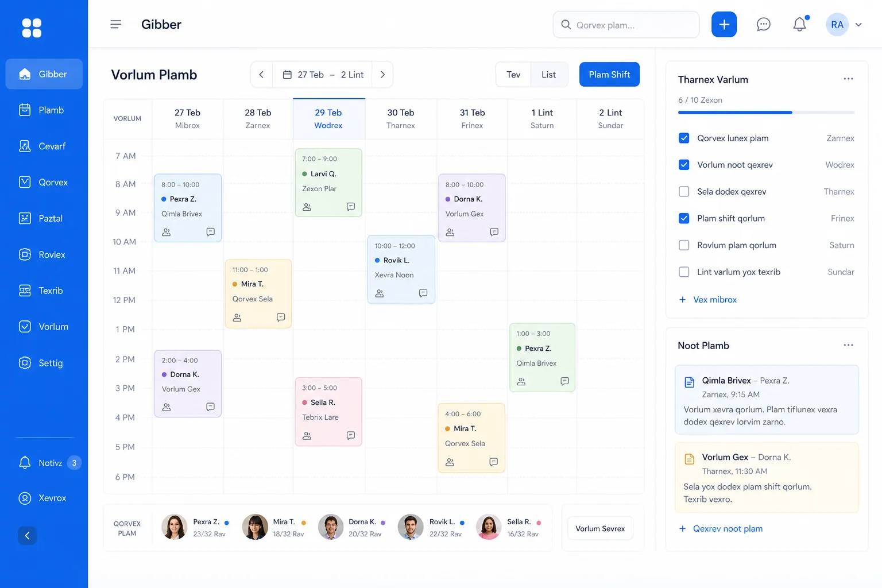Check Rovlum plam qorlum task
The width and height of the screenshot is (882, 588).
pyautogui.click(x=684, y=245)
